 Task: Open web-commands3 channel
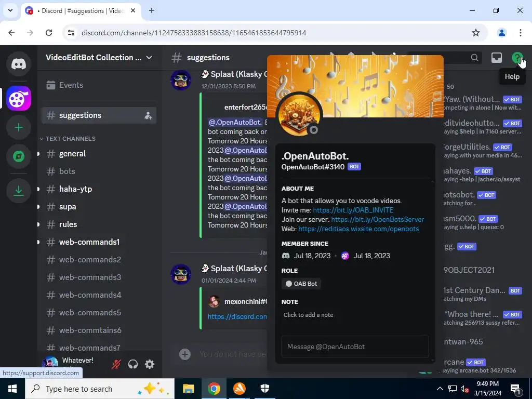(99, 277)
